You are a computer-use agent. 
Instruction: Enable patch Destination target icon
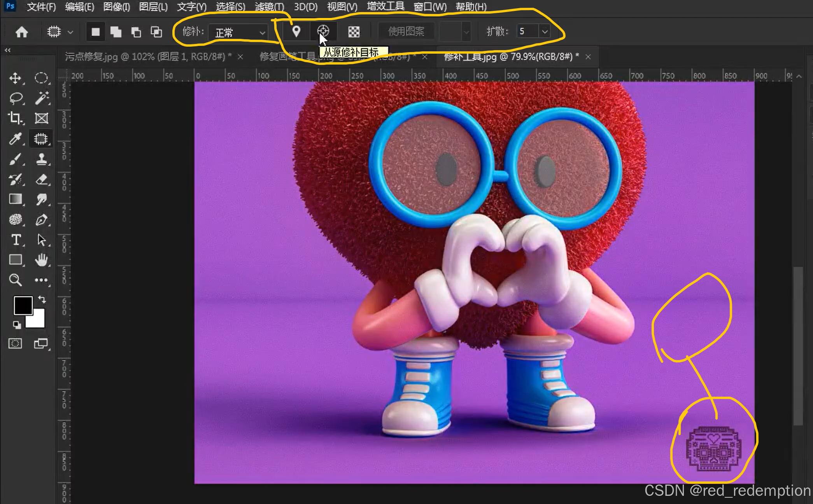click(x=323, y=31)
